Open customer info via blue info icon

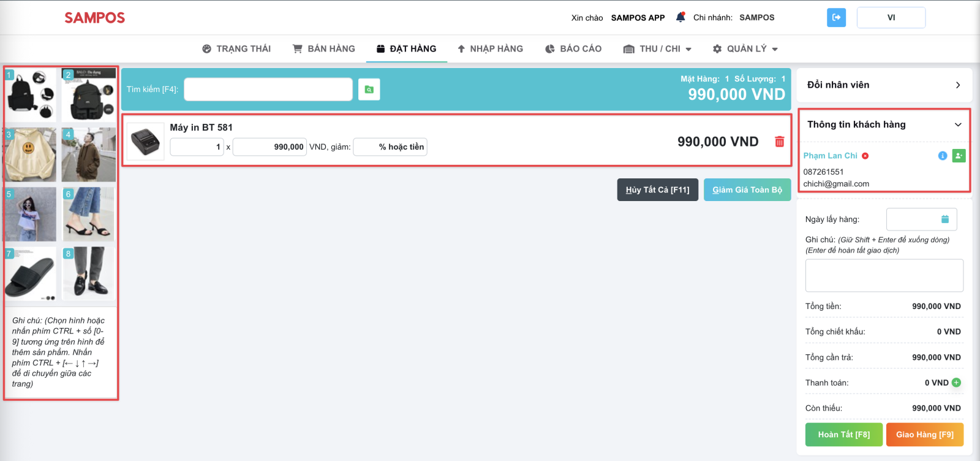pyautogui.click(x=943, y=156)
